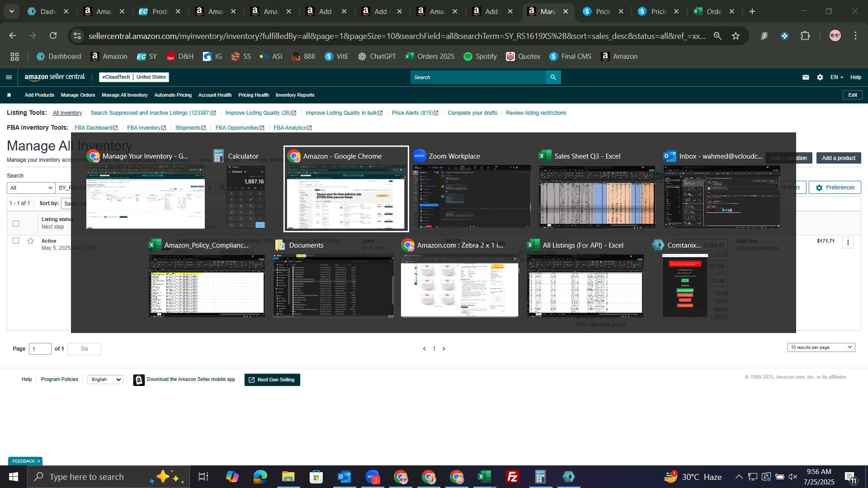Switch to the Dash browser tab

[47, 11]
